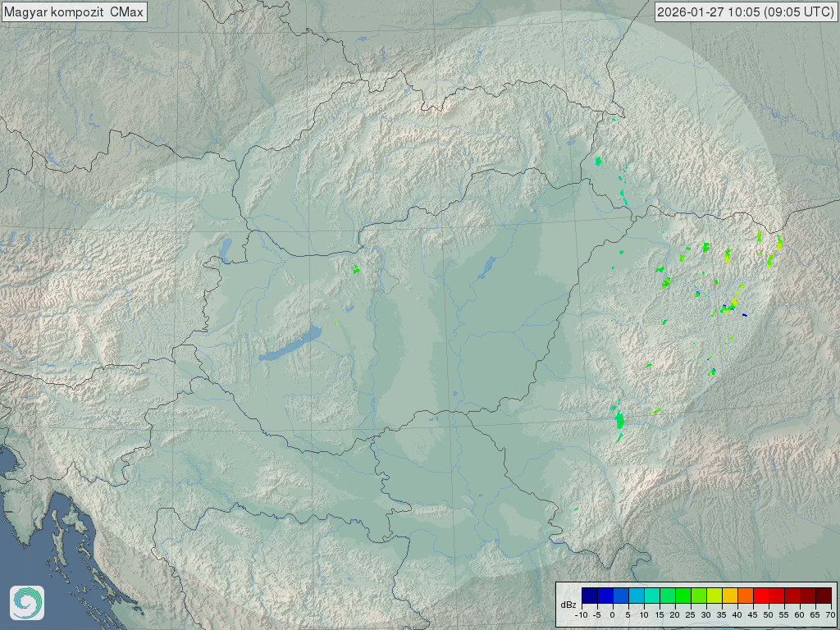Click the pure green 20–25 dBz swatch

click(x=682, y=596)
